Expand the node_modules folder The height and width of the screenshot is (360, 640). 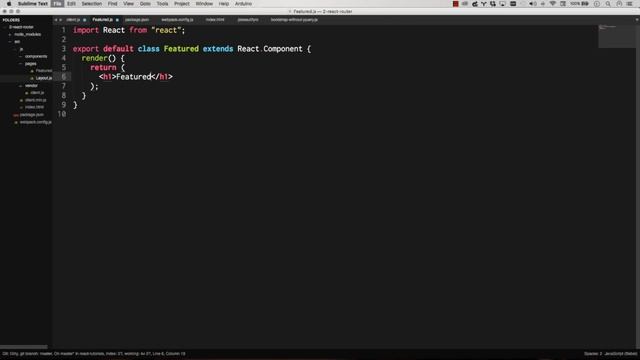(x=10, y=34)
